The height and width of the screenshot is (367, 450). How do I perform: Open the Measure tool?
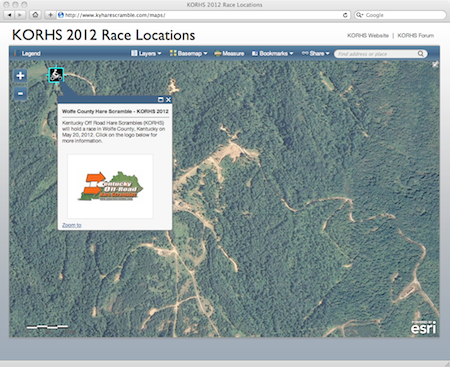[229, 53]
